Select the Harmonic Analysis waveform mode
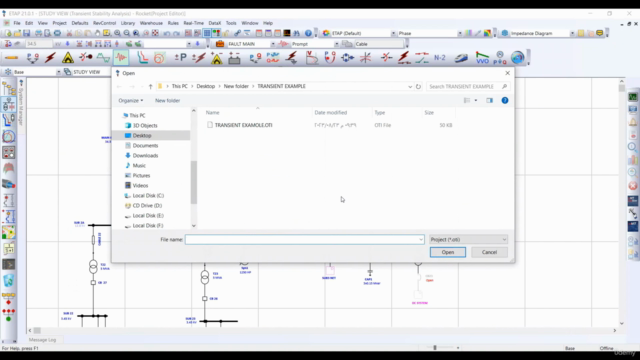Screen dimensions: 640x360 tap(103, 58)
